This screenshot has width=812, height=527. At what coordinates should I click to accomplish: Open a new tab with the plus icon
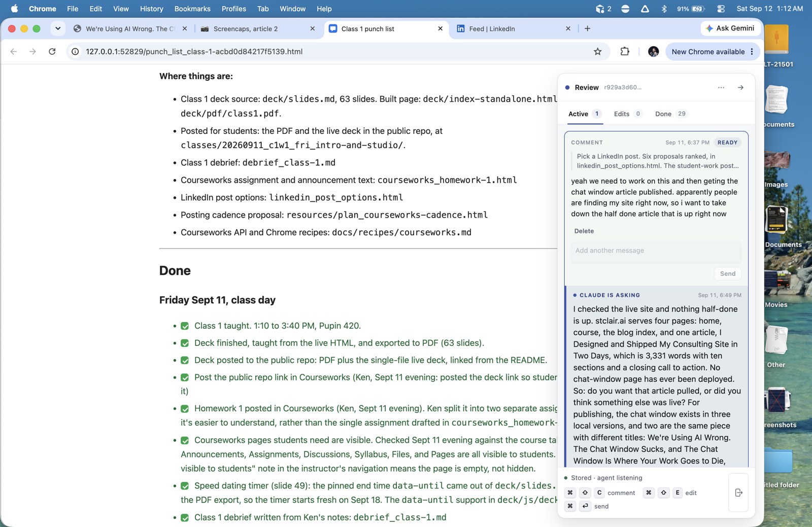(587, 28)
